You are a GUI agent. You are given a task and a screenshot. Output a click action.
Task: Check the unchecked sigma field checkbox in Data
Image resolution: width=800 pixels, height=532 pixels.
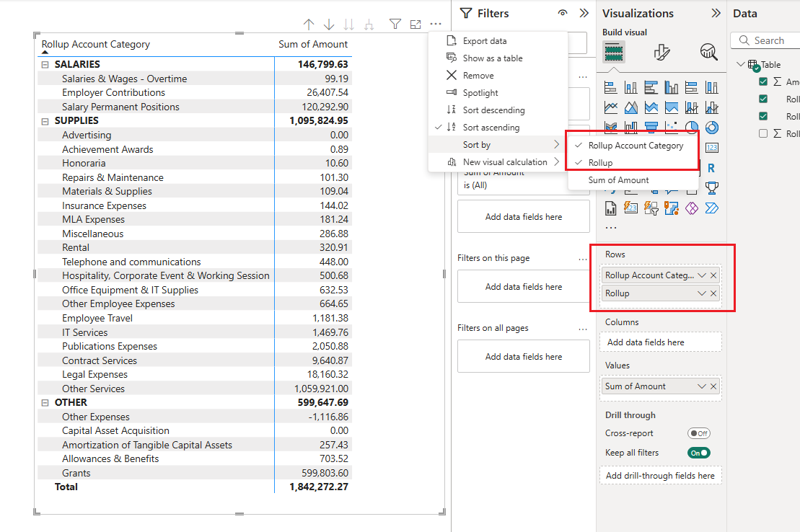click(763, 133)
